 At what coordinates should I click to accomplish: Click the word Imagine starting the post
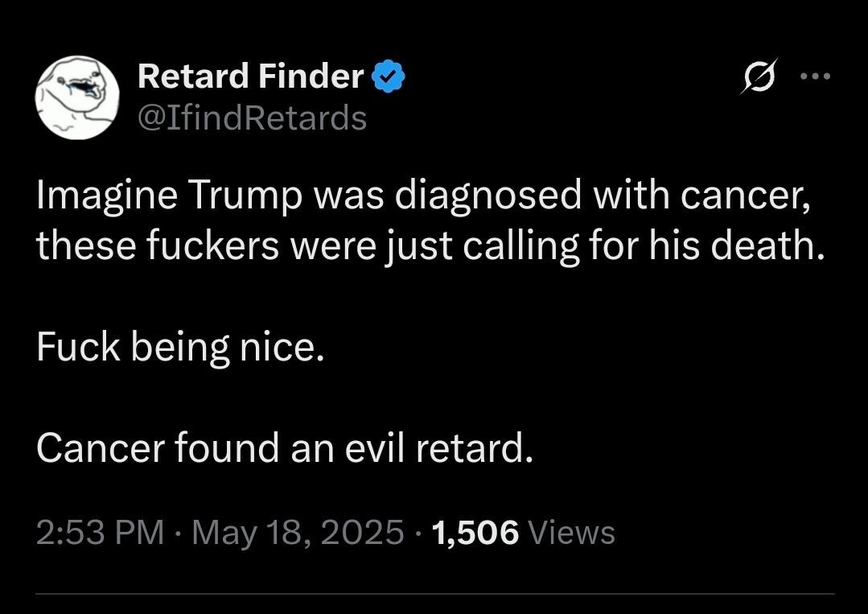point(106,199)
